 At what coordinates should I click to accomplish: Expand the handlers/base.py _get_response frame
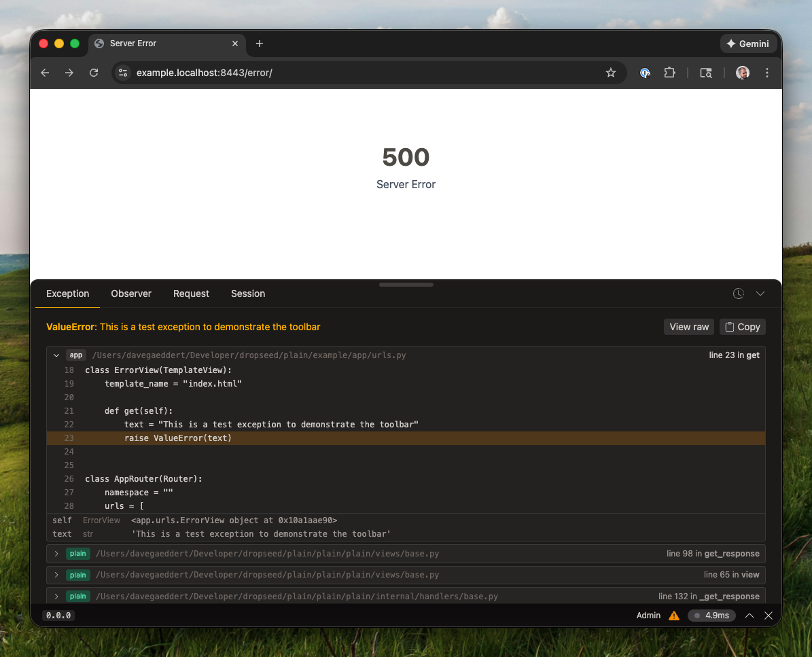[56, 597]
